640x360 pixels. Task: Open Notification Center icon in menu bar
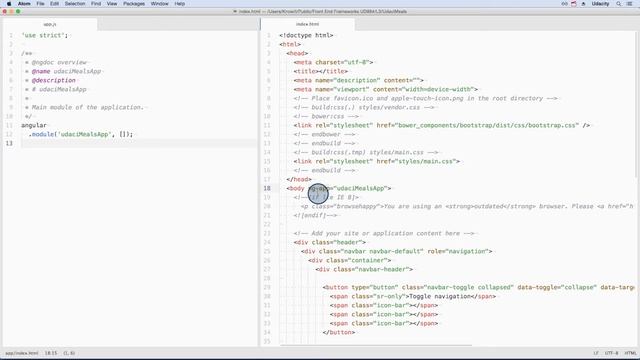(630, 4)
